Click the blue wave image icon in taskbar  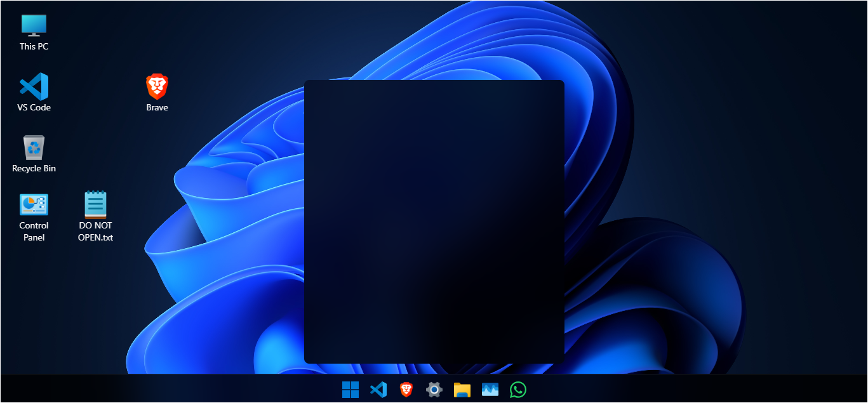pos(490,389)
